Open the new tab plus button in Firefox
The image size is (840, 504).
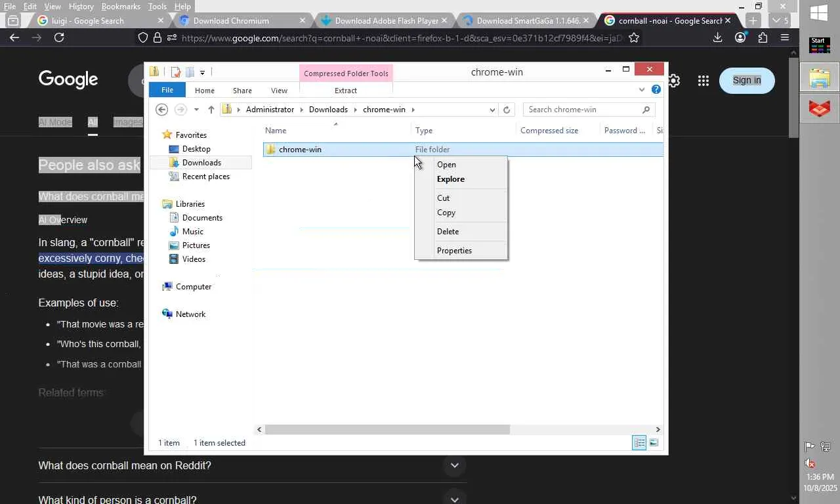click(x=753, y=20)
